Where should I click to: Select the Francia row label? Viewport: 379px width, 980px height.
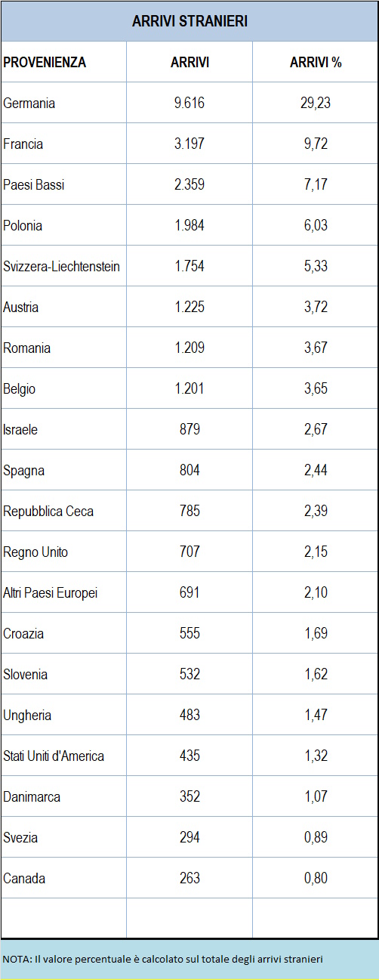[23, 144]
